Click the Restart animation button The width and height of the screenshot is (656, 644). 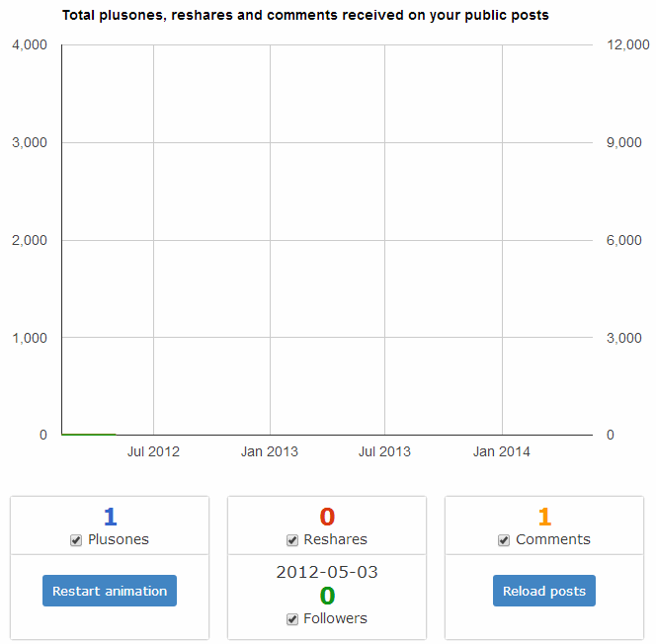click(110, 591)
